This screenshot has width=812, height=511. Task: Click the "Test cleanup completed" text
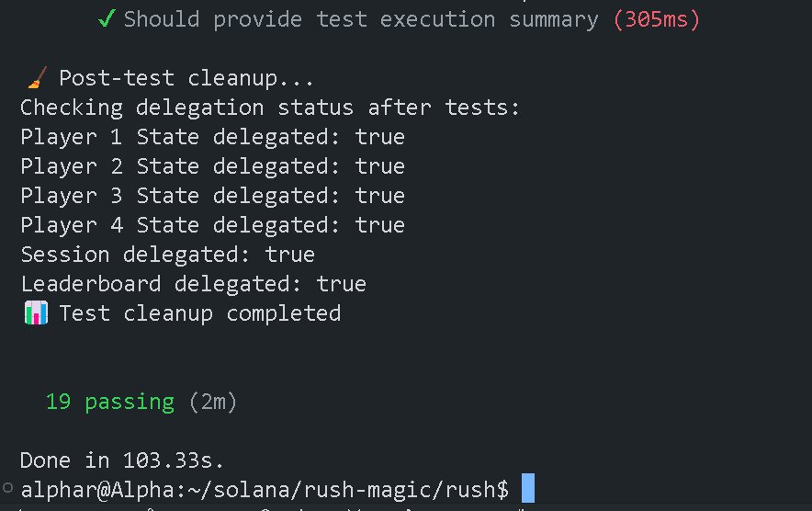click(x=200, y=313)
